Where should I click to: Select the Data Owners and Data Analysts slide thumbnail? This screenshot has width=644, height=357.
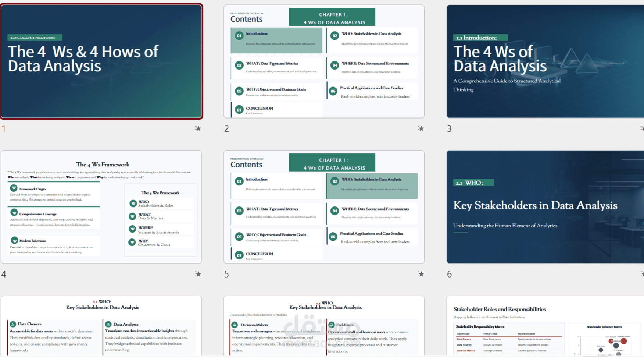click(x=101, y=326)
